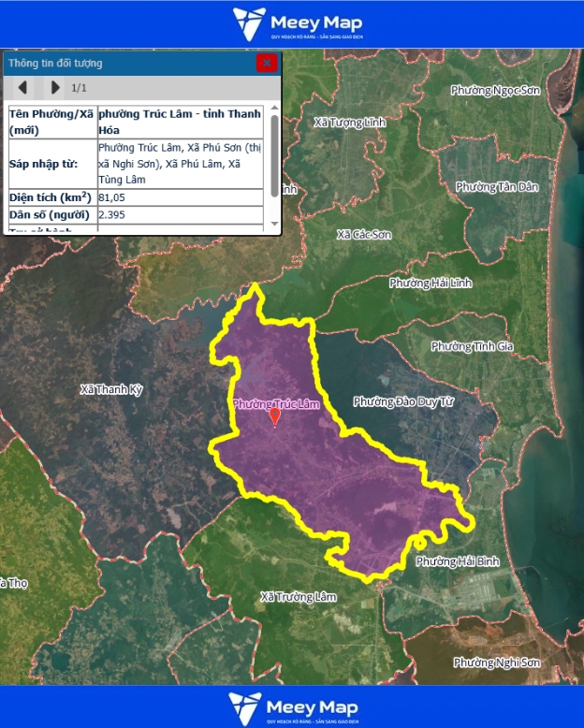Click the previous result arrow in info panel
The width and height of the screenshot is (584, 728).
(x=23, y=88)
